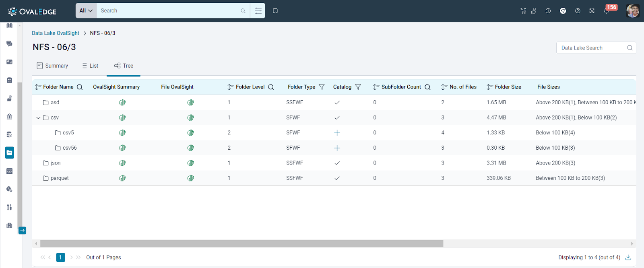
Task: Download the table with the export icon
Action: [x=628, y=257]
